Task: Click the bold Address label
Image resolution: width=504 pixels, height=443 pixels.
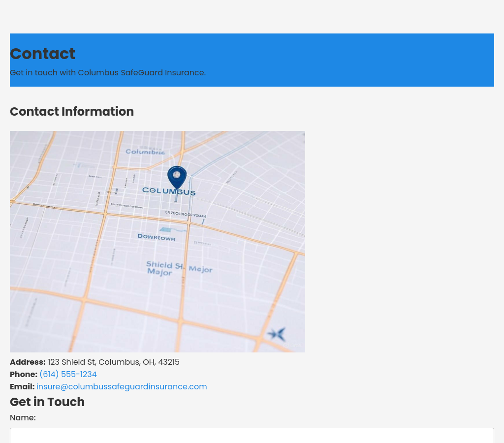Action: 28,362
